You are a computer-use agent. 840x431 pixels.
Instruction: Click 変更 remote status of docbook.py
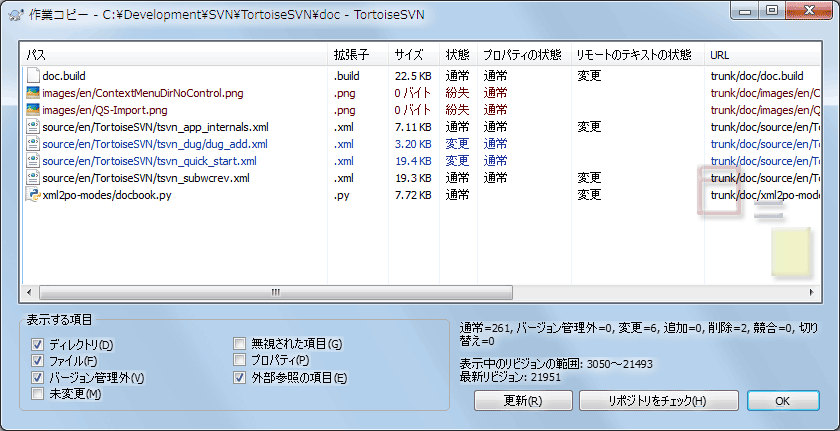589,195
